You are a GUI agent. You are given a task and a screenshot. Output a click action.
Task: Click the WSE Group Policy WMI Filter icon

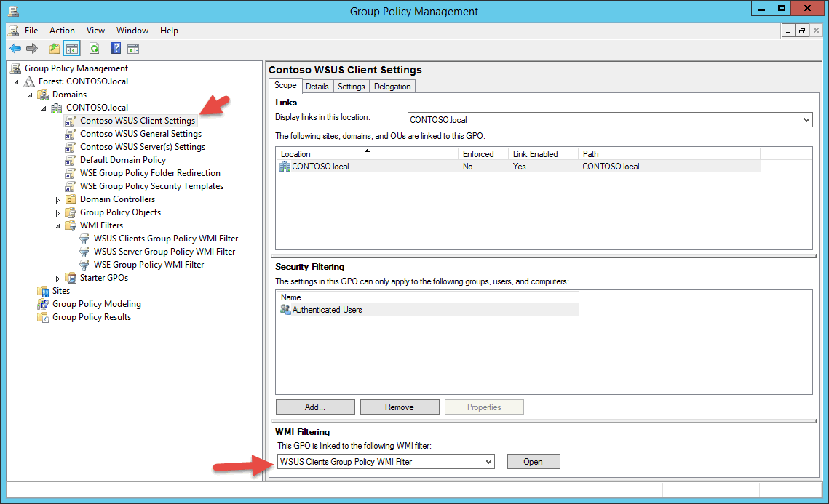pos(84,265)
